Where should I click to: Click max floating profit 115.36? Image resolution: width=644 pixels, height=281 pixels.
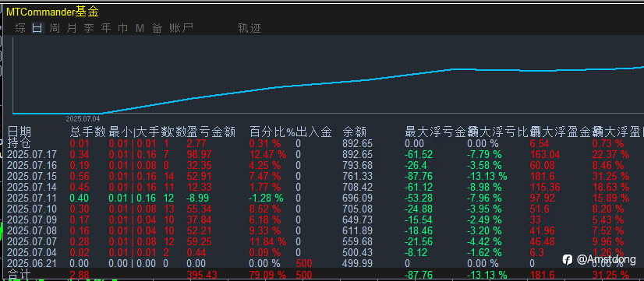tap(545, 188)
